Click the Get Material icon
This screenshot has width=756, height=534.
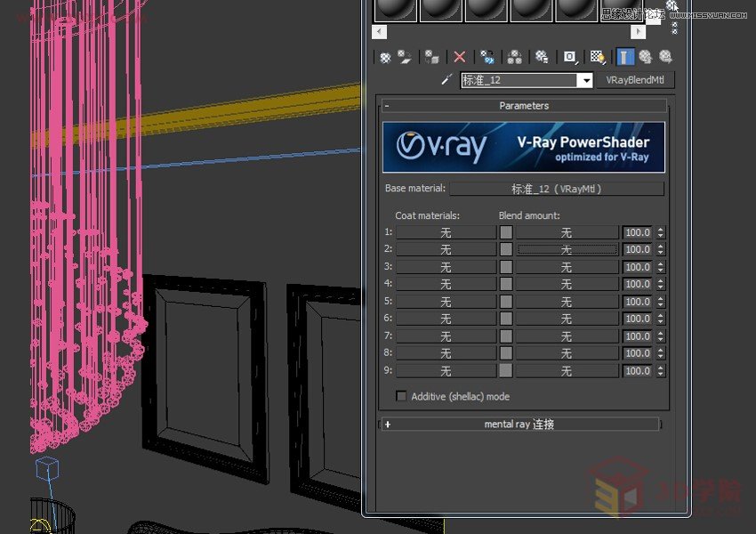coord(384,56)
